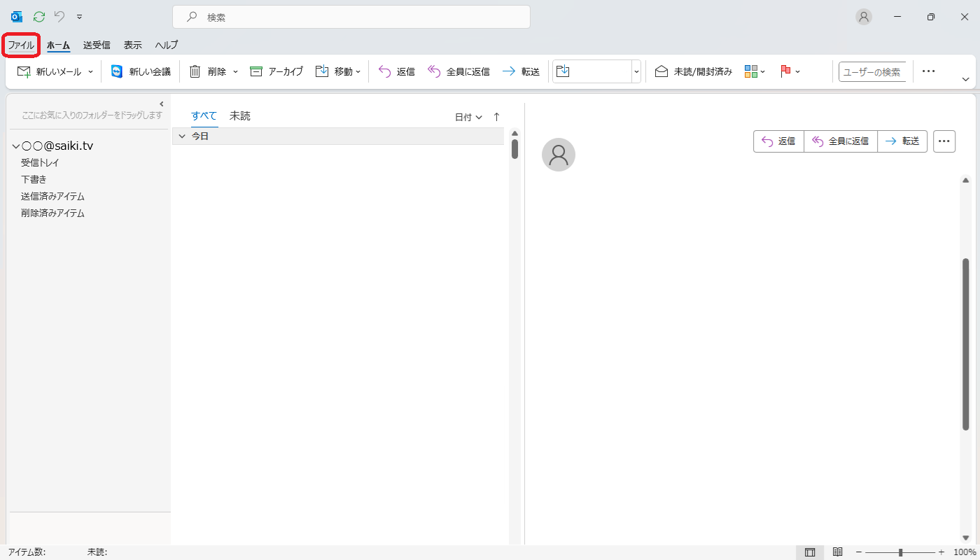Click the New Mail envelope icon
The height and width of the screenshot is (560, 980).
tap(24, 71)
